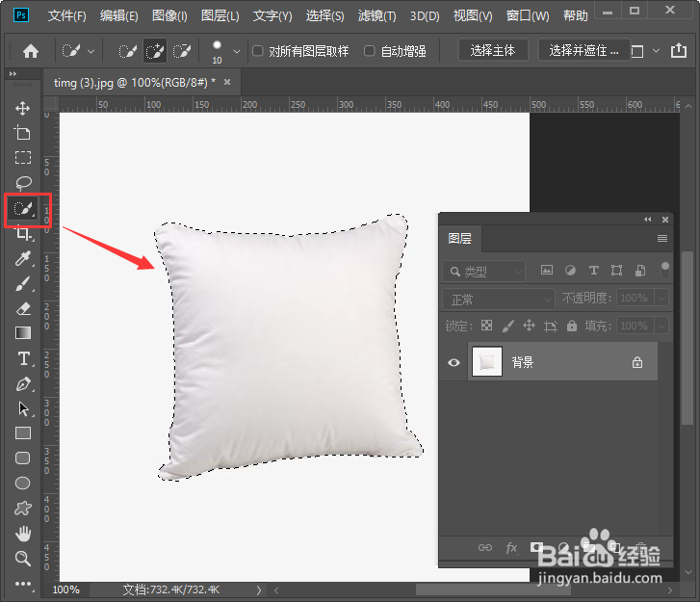The image size is (700, 602).
Task: Select the Quick Selection tool in toolbox
Action: 23,209
